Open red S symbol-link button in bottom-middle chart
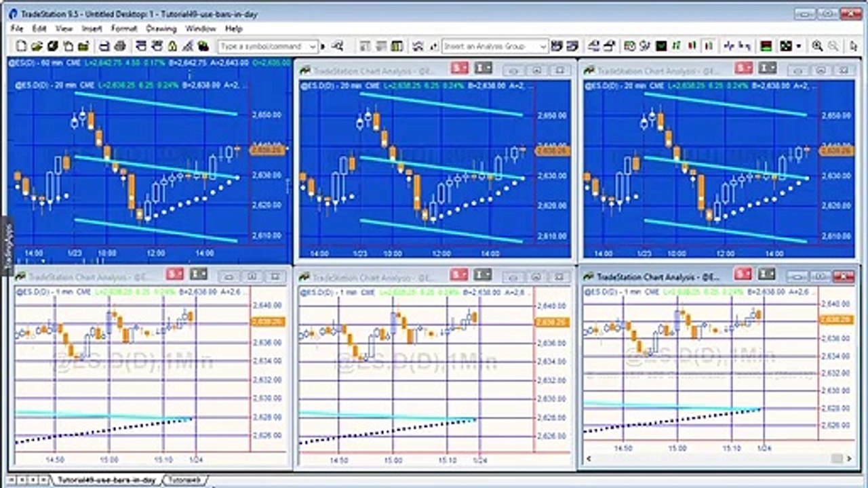The width and height of the screenshot is (868, 488). [x=460, y=274]
